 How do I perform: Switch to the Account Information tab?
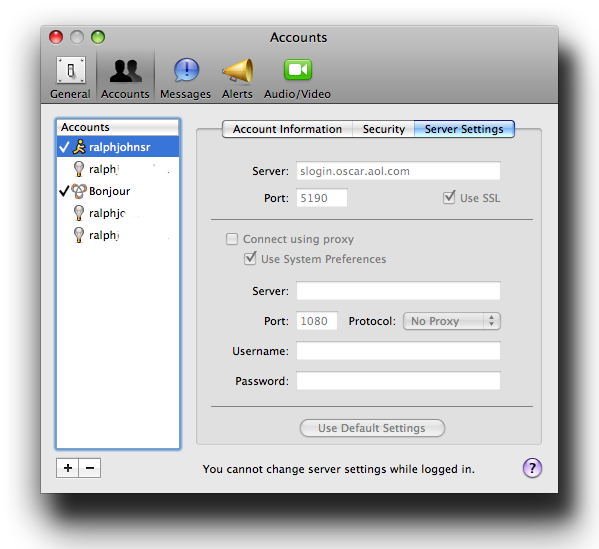[x=287, y=129]
